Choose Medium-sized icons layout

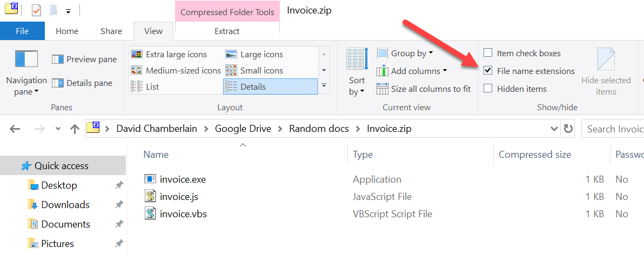pyautogui.click(x=176, y=70)
